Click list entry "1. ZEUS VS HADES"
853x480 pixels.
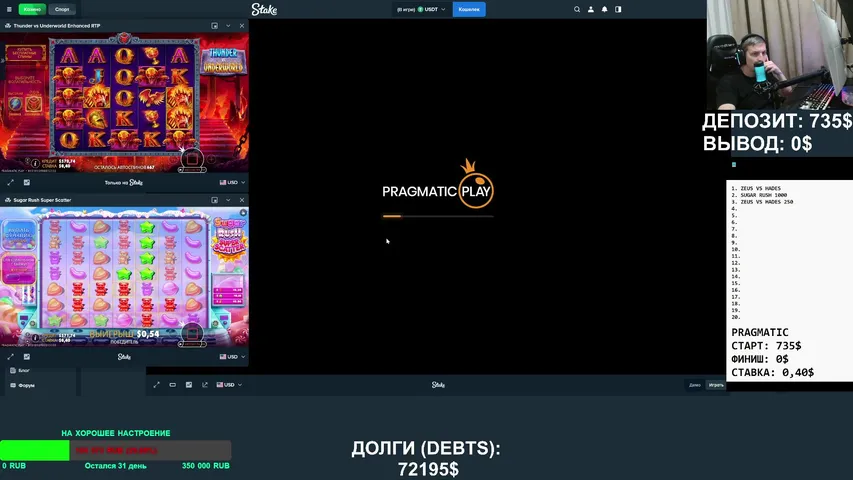point(756,188)
